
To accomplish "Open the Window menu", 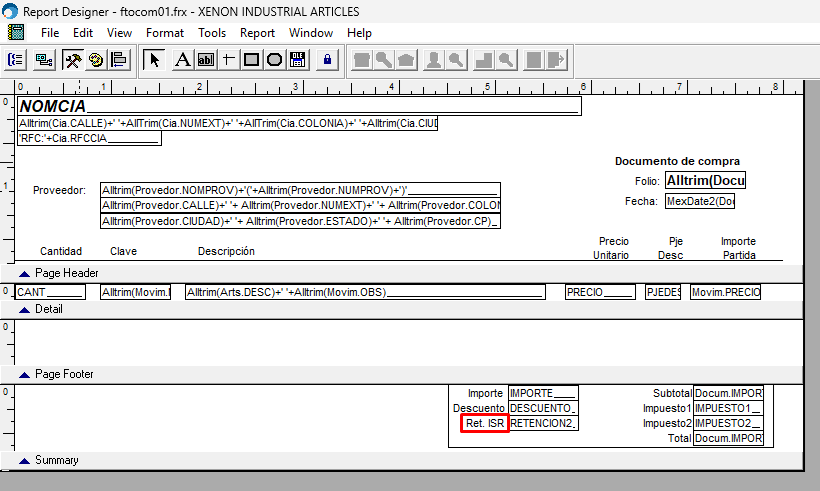I will [x=311, y=33].
